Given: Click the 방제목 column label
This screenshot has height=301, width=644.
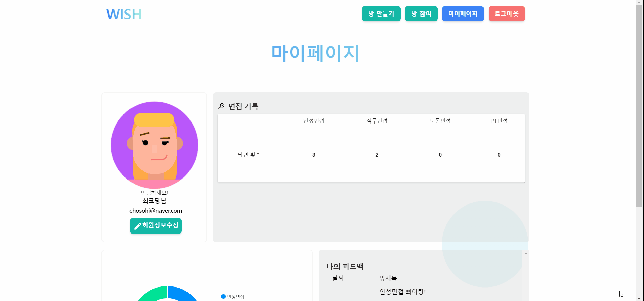Looking at the screenshot, I should coord(388,278).
